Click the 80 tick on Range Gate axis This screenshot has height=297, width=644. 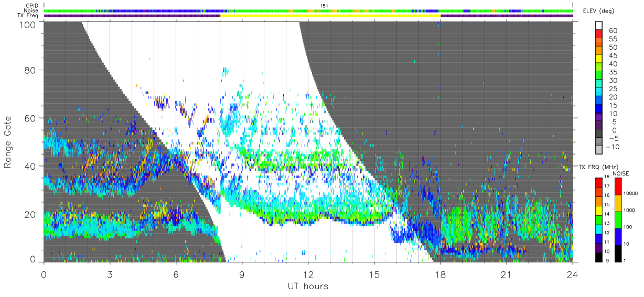30,71
